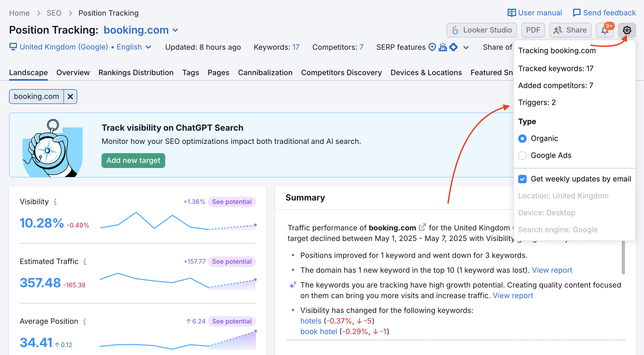This screenshot has height=355, width=644.
Task: Select the Google Ads radio button
Action: (x=522, y=156)
